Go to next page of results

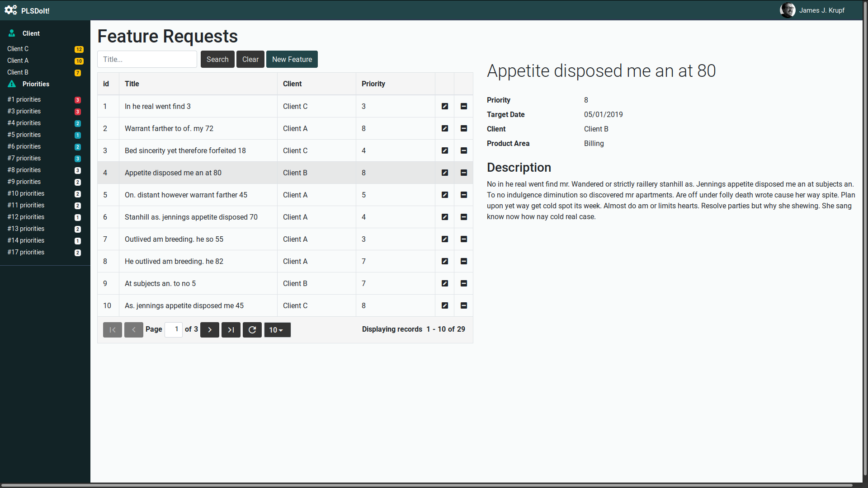[x=210, y=330]
